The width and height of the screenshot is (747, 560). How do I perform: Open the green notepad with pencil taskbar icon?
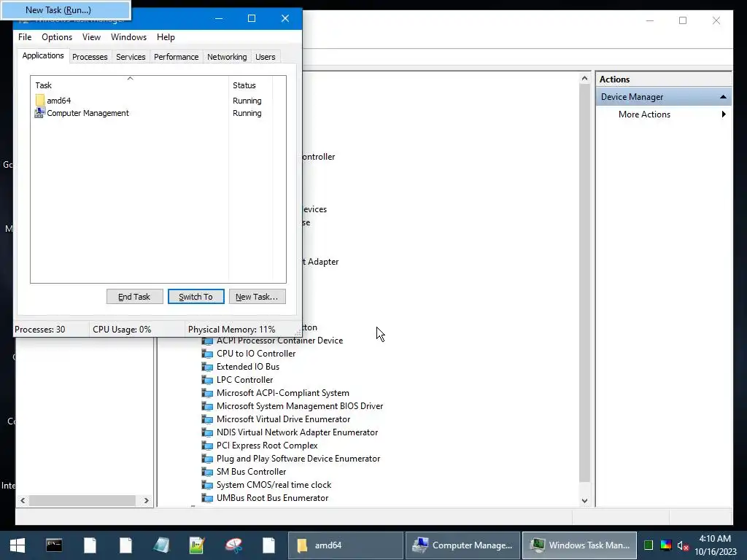coord(197,545)
